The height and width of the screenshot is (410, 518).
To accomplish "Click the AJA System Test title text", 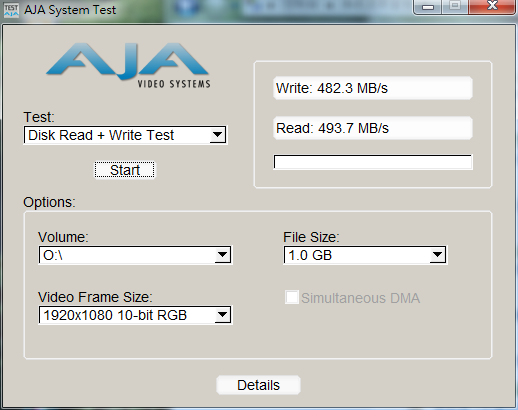I will pos(70,10).
